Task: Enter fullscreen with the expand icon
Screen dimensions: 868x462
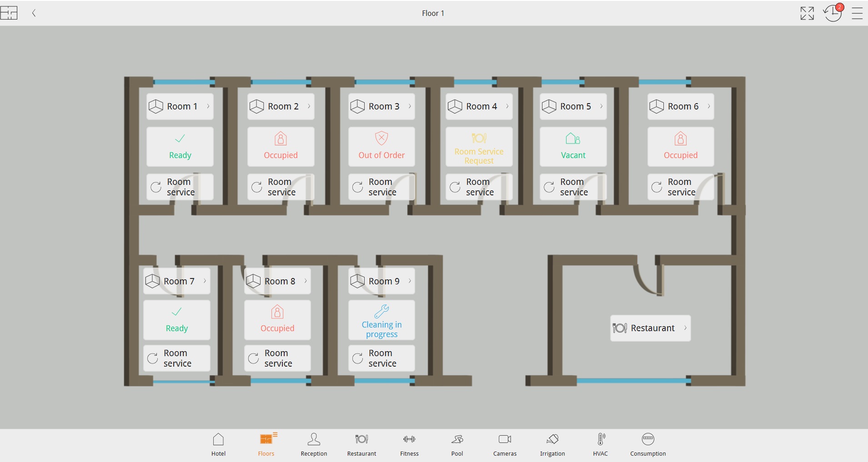Action: point(807,13)
